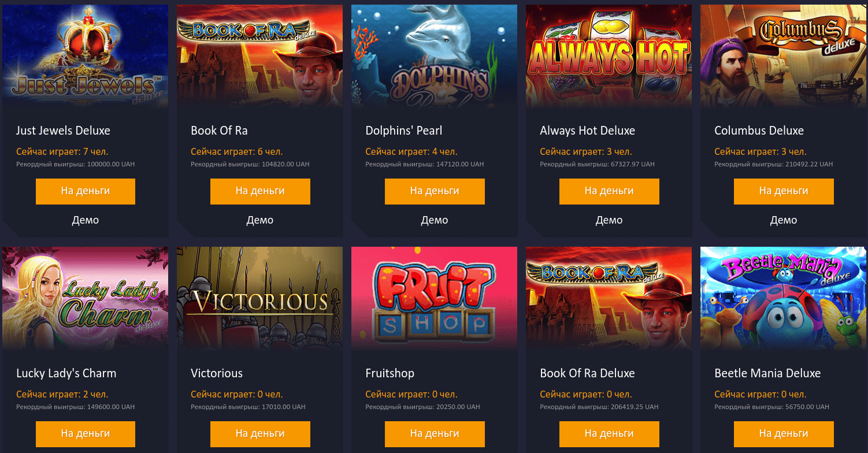Viewport: 868px width, 453px height.
Task: Start Always Hot Deluxe demo
Action: tap(609, 220)
